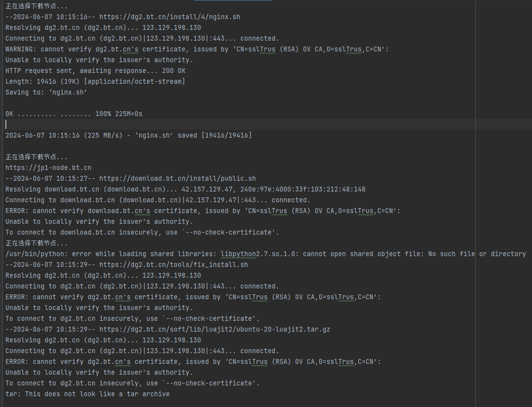
Task: Open the ubuntu-20-luajit2.tar.gz download URL
Action: 214,329
